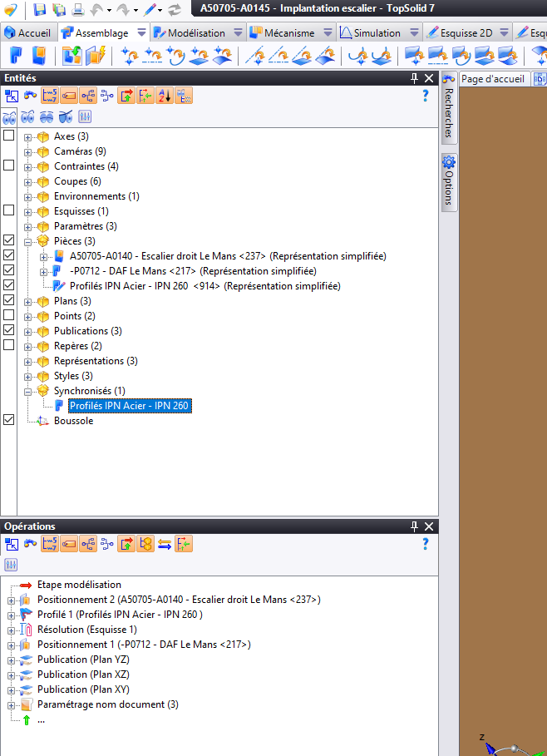
Task: Click the Redo arrow icon
Action: pyautogui.click(x=123, y=9)
